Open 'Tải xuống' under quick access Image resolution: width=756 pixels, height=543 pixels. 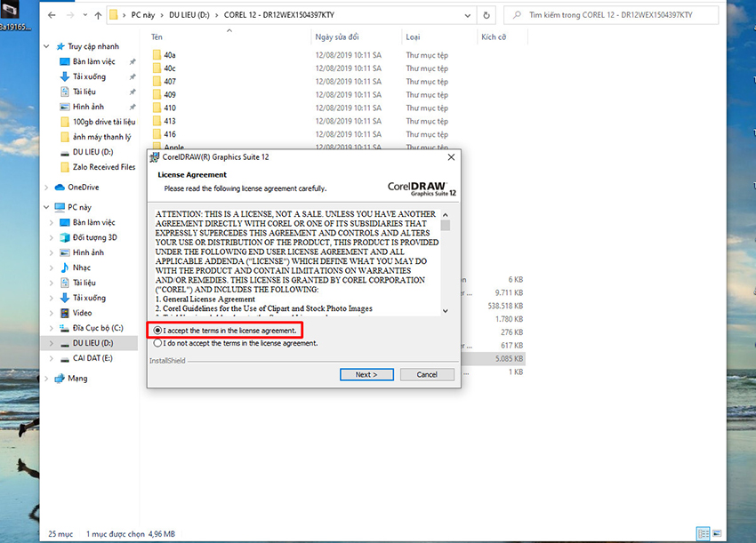(89, 76)
